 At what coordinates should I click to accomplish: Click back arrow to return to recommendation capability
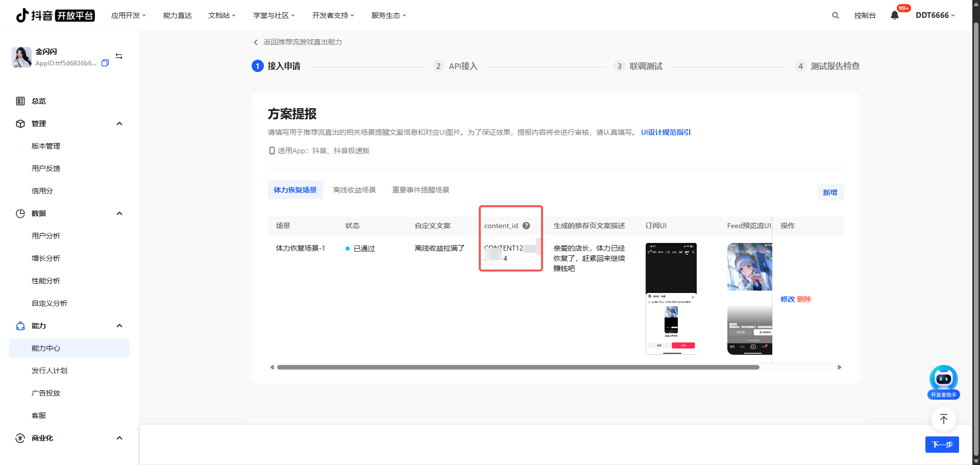(256, 42)
